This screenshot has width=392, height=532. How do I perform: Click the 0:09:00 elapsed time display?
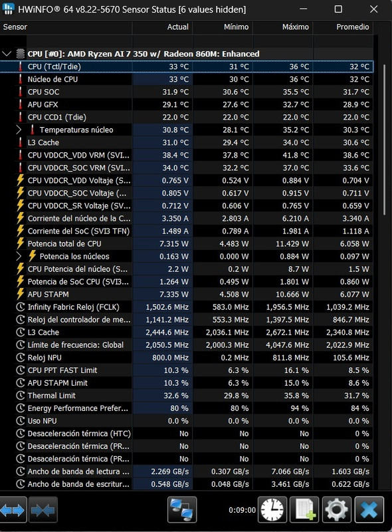242,510
